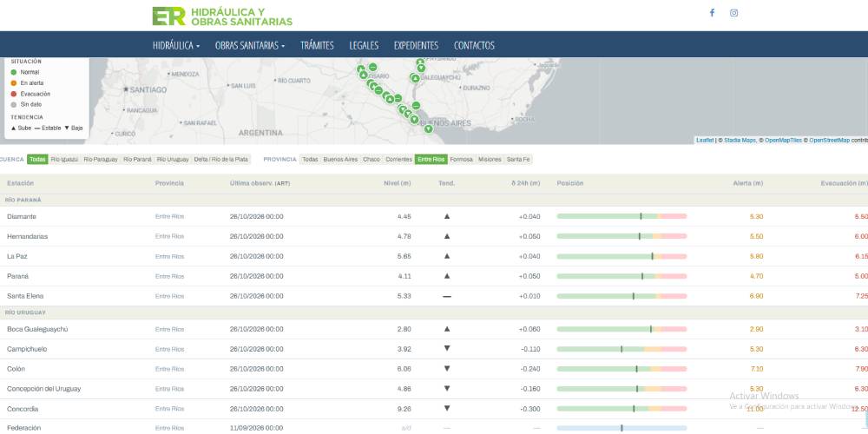Screen dimensions: 868x434
Task: Filter Cuenca by Delta / Río de la Plata
Action: tap(220, 160)
